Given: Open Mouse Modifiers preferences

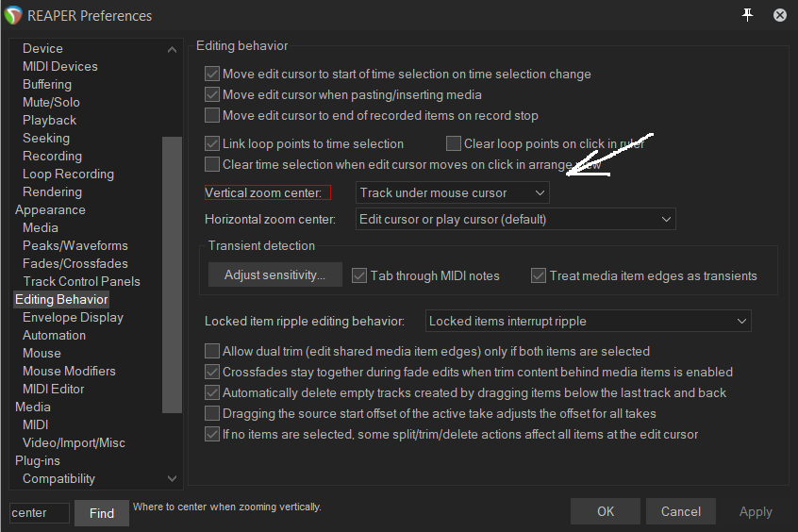Looking at the screenshot, I should click(x=69, y=371).
